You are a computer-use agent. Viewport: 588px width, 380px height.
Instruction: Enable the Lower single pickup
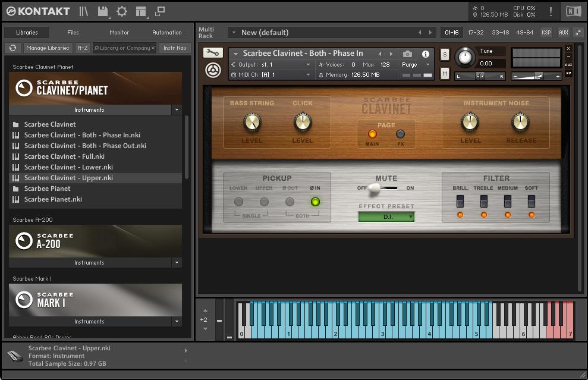click(238, 202)
